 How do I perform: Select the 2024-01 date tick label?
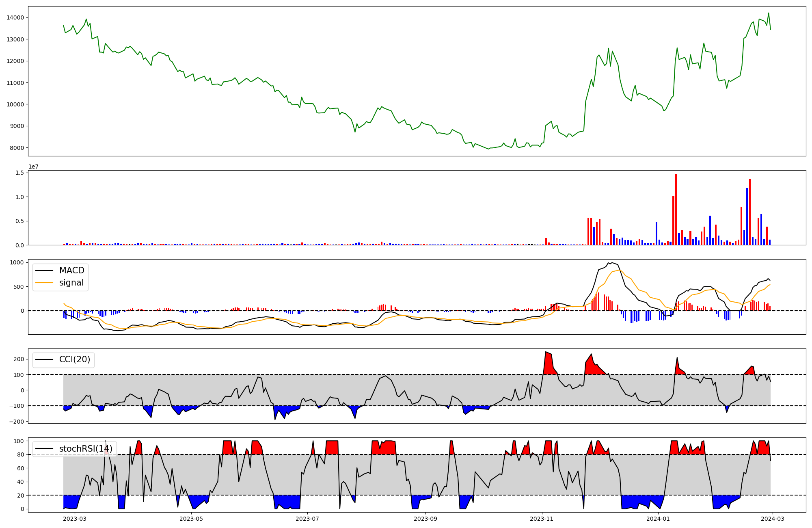point(658,519)
